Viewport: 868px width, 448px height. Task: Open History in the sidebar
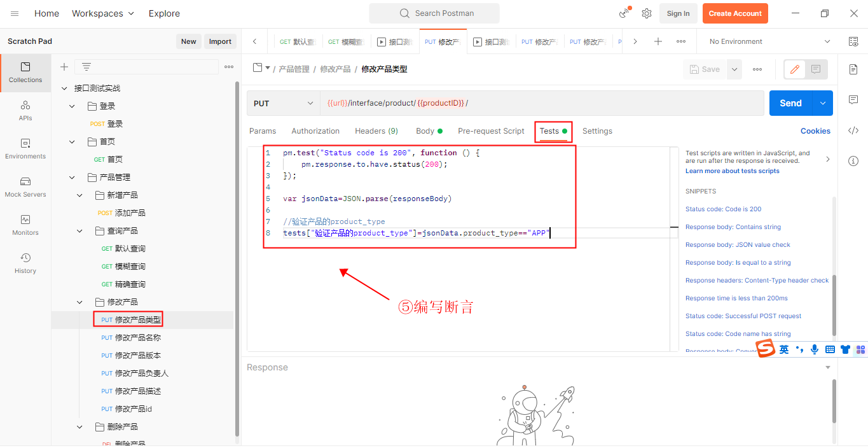tap(25, 263)
